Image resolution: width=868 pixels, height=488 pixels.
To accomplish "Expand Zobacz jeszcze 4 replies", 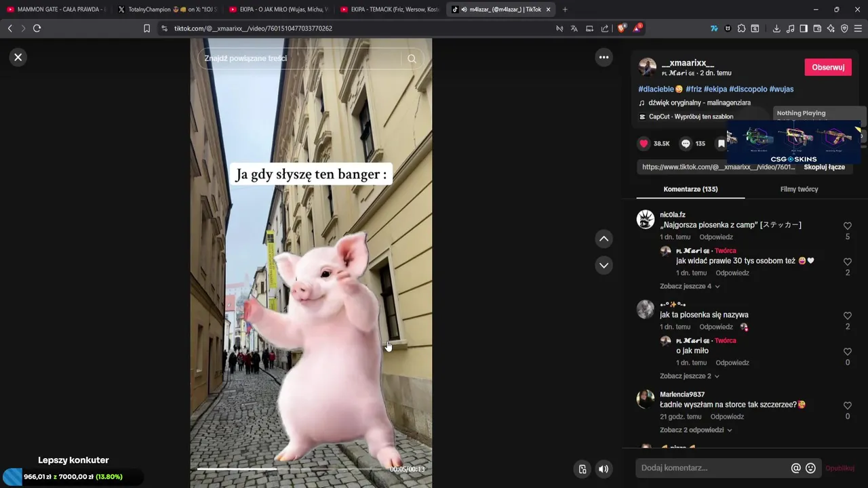I will [690, 286].
